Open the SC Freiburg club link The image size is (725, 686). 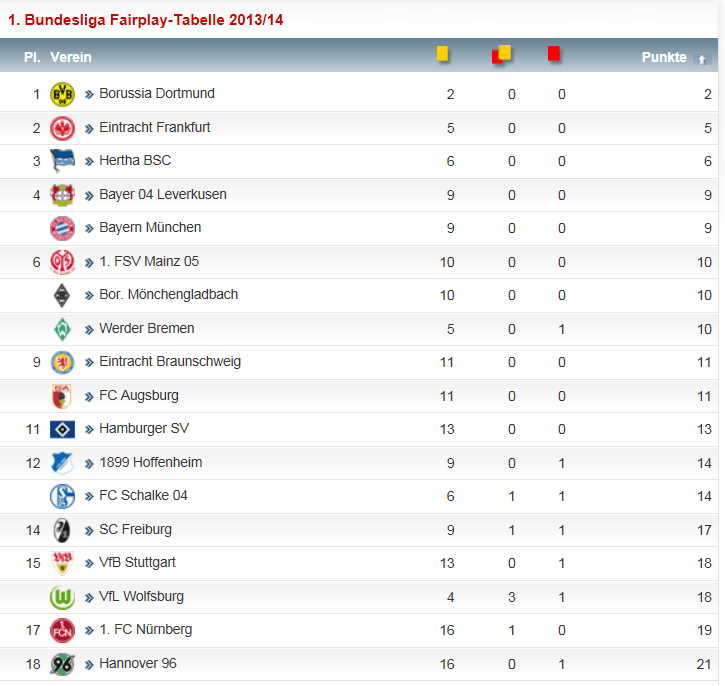(135, 529)
